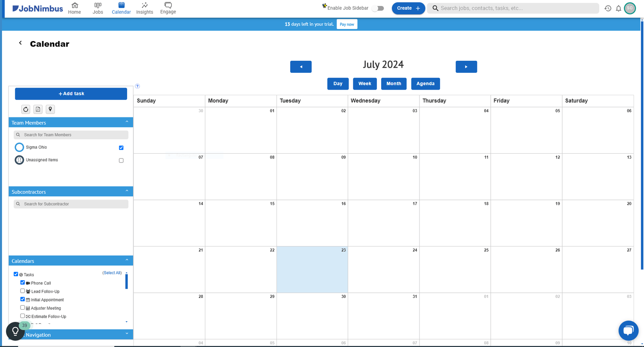Open the recent history clock icon

click(608, 8)
